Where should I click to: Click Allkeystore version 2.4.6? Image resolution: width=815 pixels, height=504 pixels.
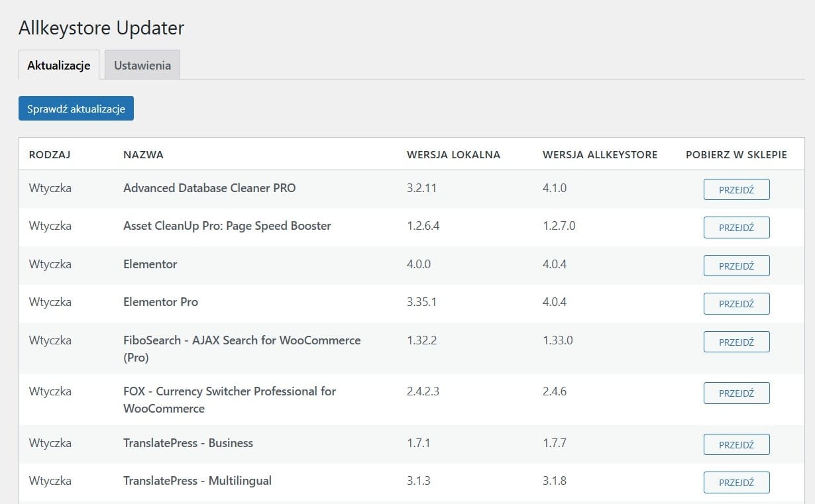coord(555,391)
